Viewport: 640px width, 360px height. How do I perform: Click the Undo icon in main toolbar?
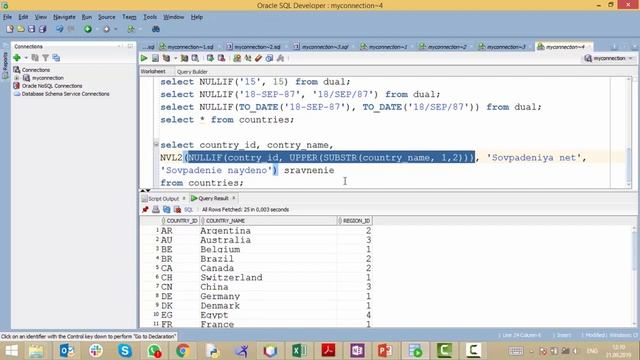pos(60,29)
